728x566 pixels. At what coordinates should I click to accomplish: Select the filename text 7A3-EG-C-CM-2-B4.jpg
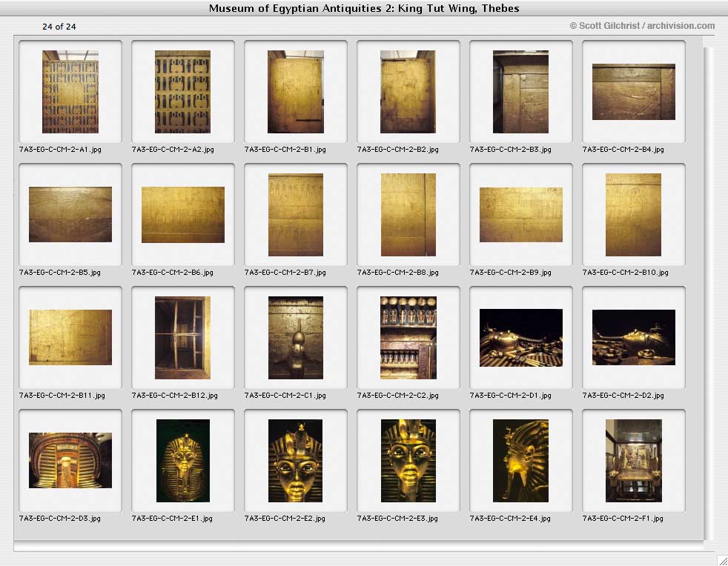coord(623,150)
